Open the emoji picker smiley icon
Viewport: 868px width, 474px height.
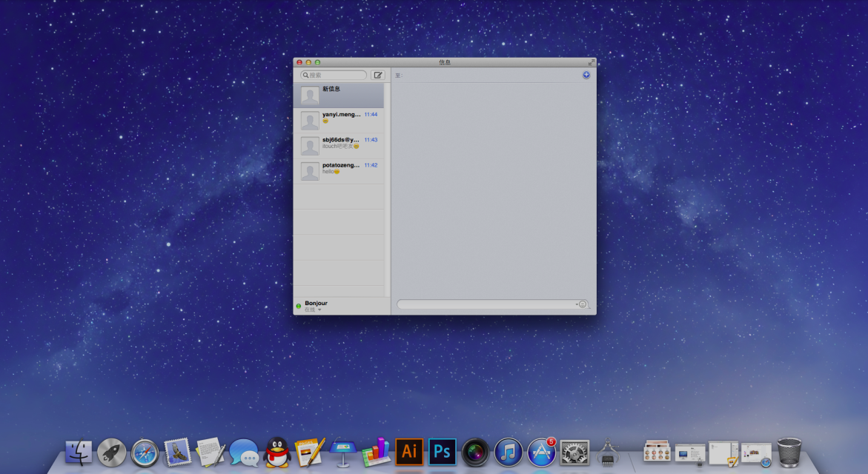tap(583, 304)
